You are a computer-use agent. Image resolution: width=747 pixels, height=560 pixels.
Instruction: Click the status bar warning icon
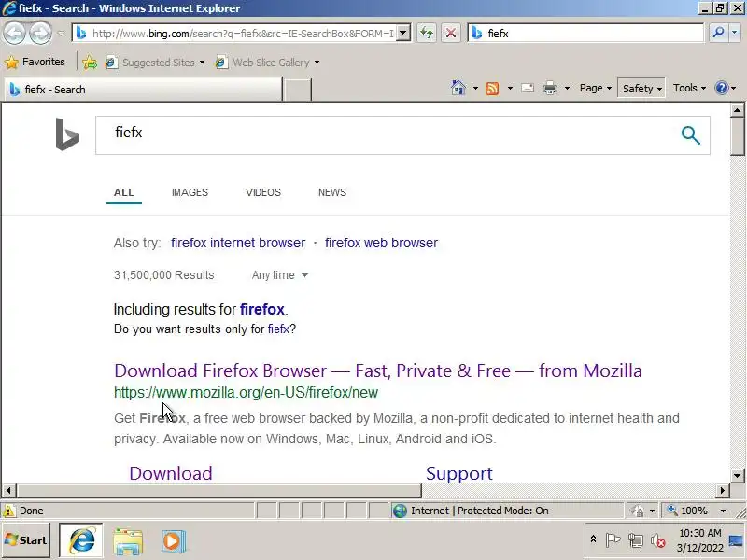8,511
